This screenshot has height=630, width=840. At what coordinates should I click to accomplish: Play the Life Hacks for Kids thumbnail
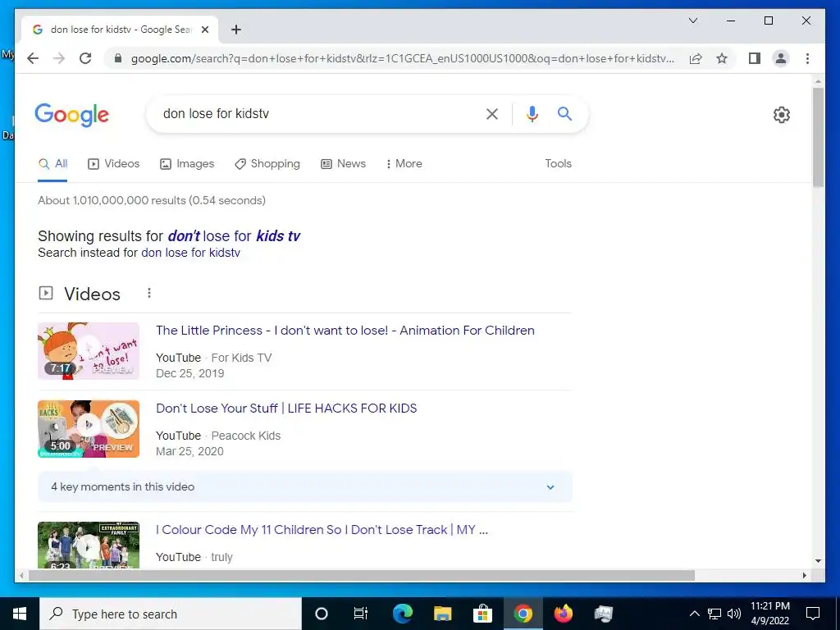[x=89, y=429]
